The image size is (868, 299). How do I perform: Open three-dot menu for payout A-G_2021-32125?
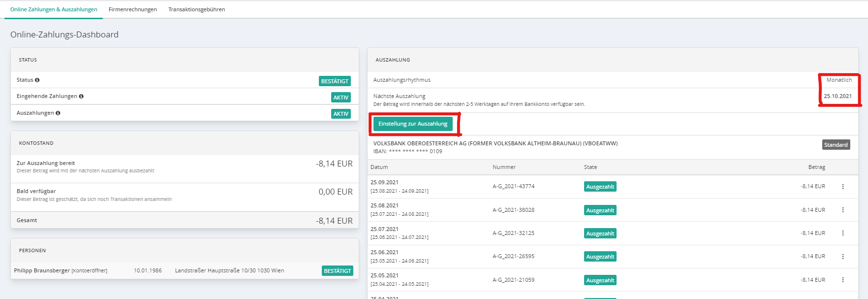click(x=843, y=233)
